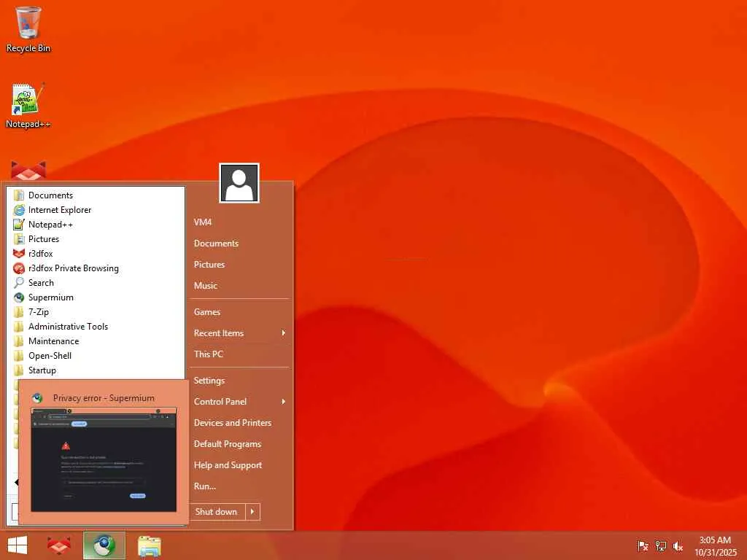Open the Shut down options arrow

252,512
